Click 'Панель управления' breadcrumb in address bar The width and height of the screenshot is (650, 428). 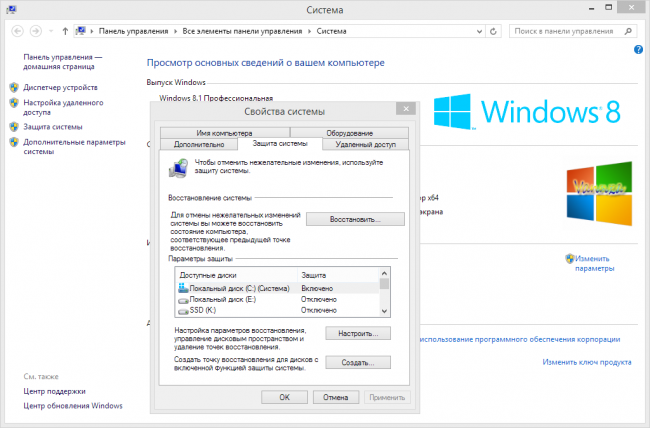[x=133, y=31]
